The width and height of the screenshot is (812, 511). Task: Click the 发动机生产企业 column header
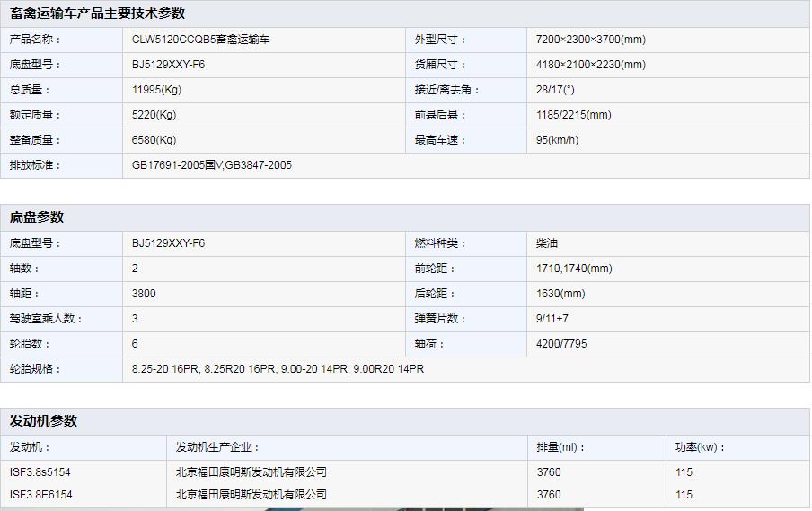217,447
